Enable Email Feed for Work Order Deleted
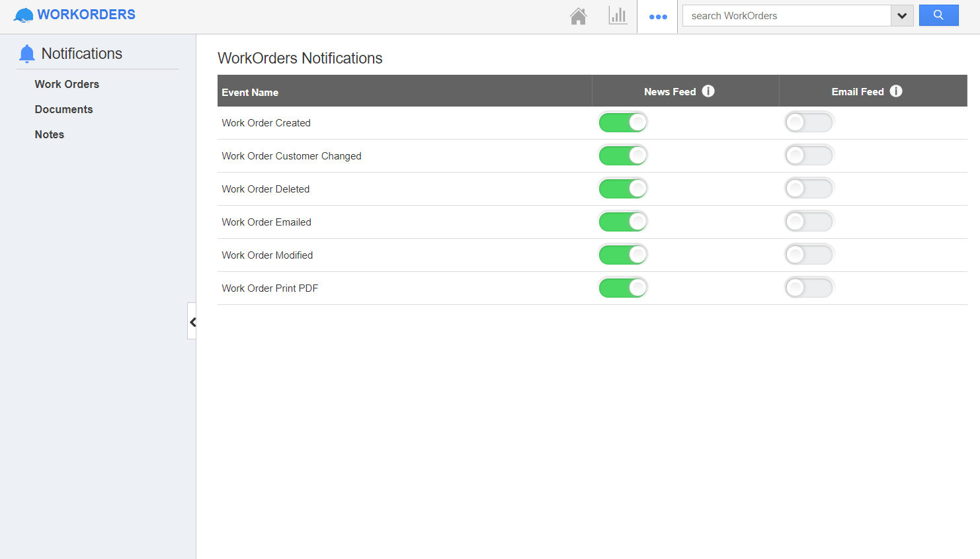This screenshot has width=980, height=559. pyautogui.click(x=809, y=188)
